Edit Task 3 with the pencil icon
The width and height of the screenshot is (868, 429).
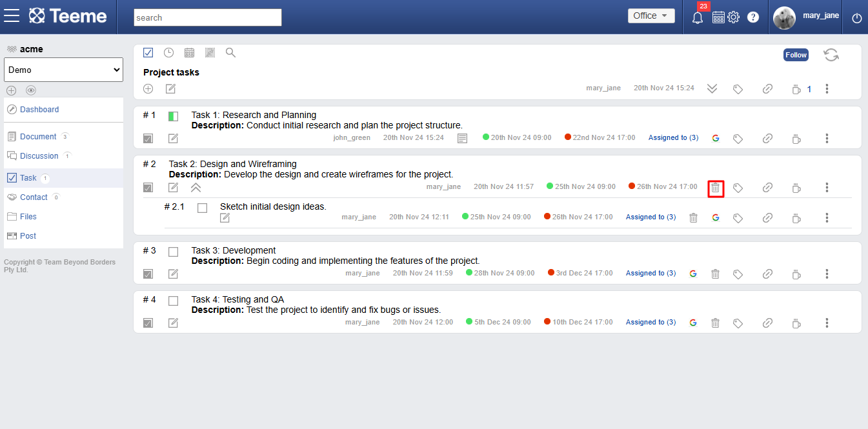click(173, 274)
